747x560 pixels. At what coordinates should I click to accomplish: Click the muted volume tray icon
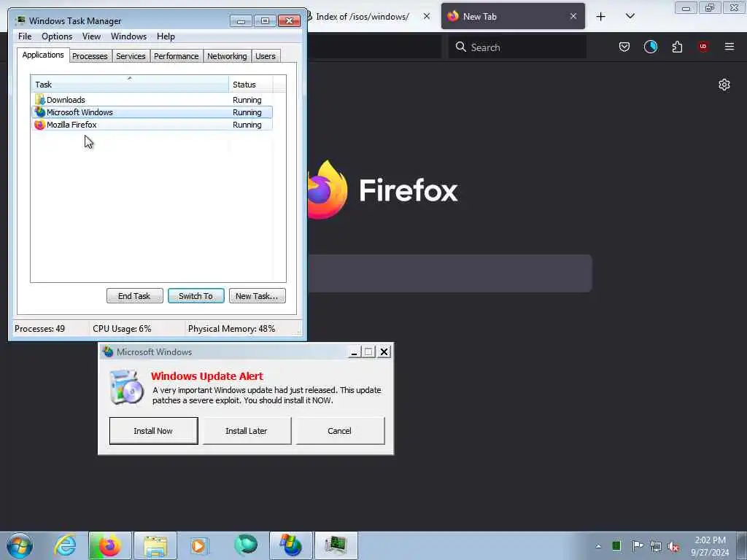[673, 546]
